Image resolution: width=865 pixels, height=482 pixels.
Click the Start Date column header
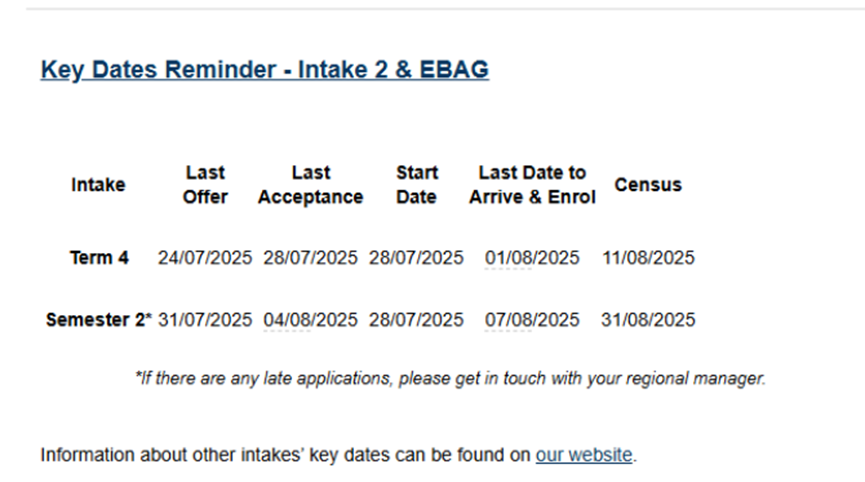point(417,185)
